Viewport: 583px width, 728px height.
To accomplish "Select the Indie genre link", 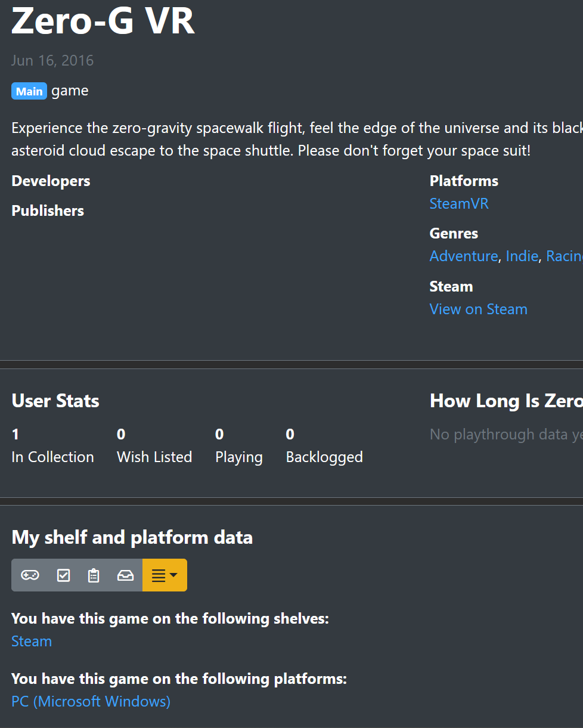I will (x=522, y=256).
